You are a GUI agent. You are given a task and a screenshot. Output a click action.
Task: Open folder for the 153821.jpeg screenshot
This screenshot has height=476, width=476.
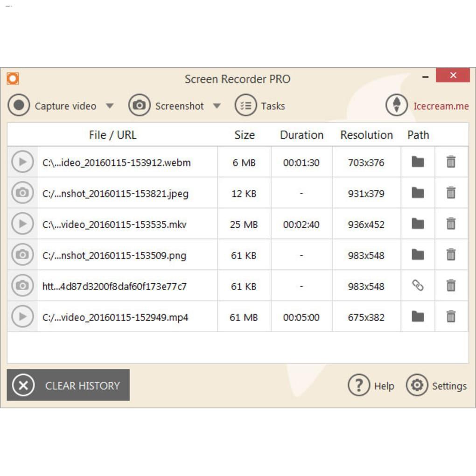[418, 193]
